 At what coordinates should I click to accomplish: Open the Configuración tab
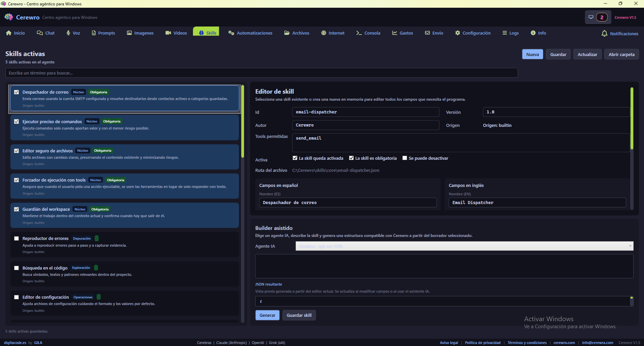[473, 33]
